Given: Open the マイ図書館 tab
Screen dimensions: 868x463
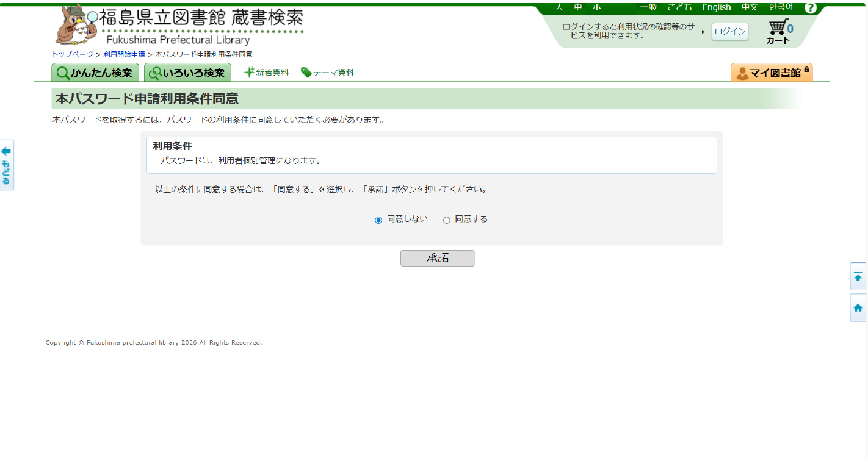Looking at the screenshot, I should pos(772,73).
